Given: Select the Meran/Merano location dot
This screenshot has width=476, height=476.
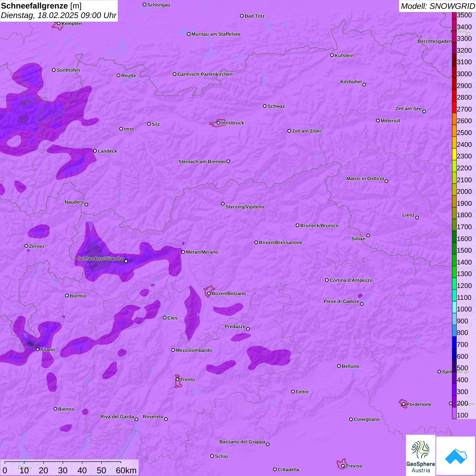Looking at the screenshot, I should click(183, 252).
